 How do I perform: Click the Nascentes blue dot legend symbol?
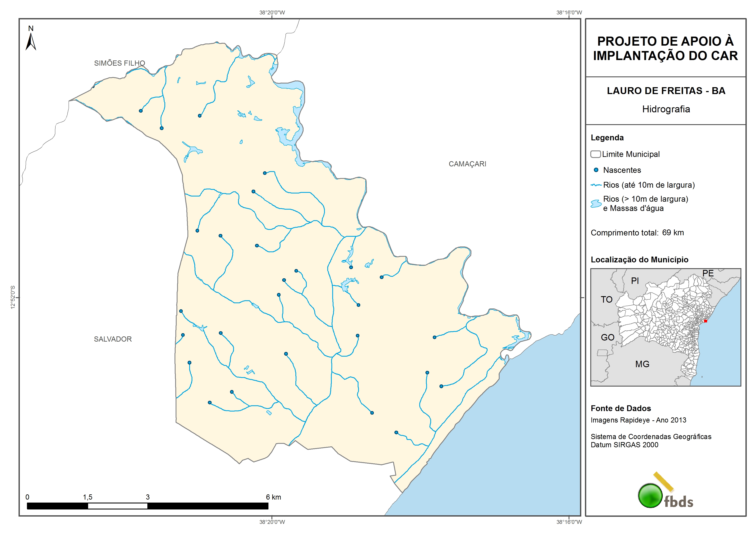tap(596, 170)
